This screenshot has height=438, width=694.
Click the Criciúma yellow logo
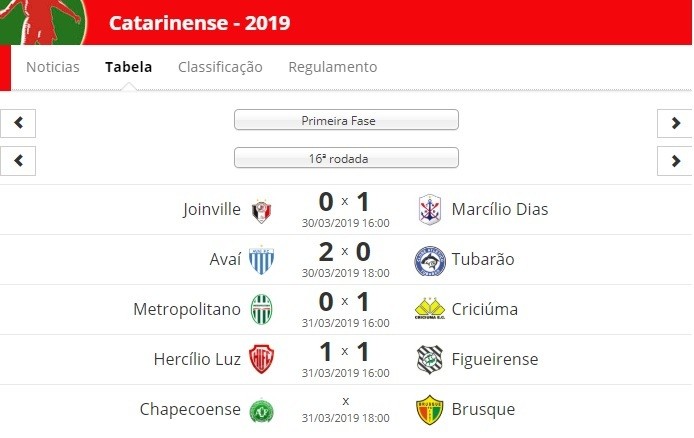[x=430, y=309]
